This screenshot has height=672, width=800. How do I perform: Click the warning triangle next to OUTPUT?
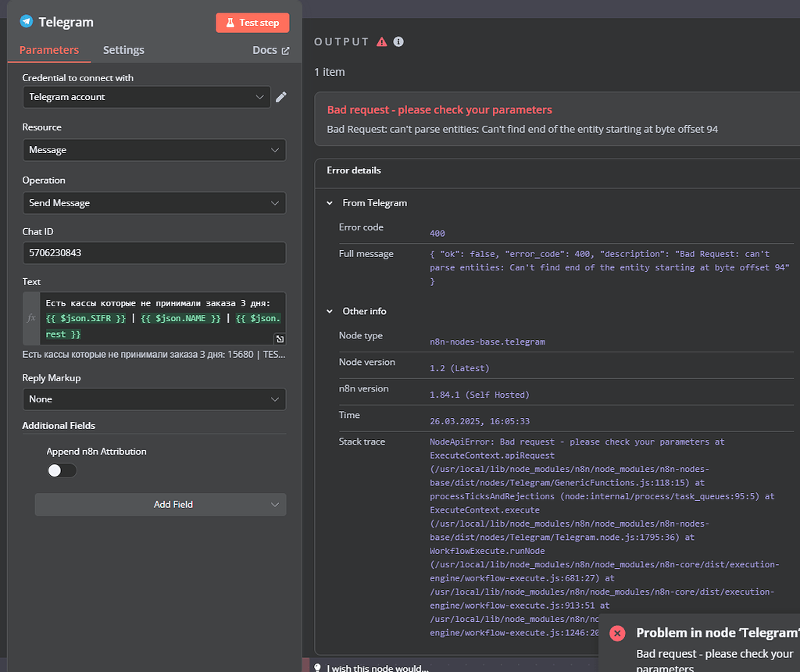[380, 42]
